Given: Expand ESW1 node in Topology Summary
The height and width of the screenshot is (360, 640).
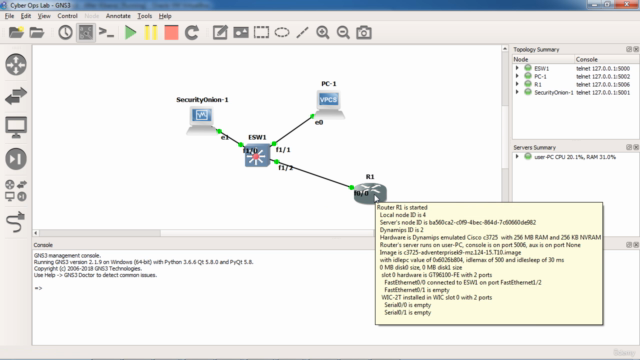Looking at the screenshot, I should pos(517,68).
